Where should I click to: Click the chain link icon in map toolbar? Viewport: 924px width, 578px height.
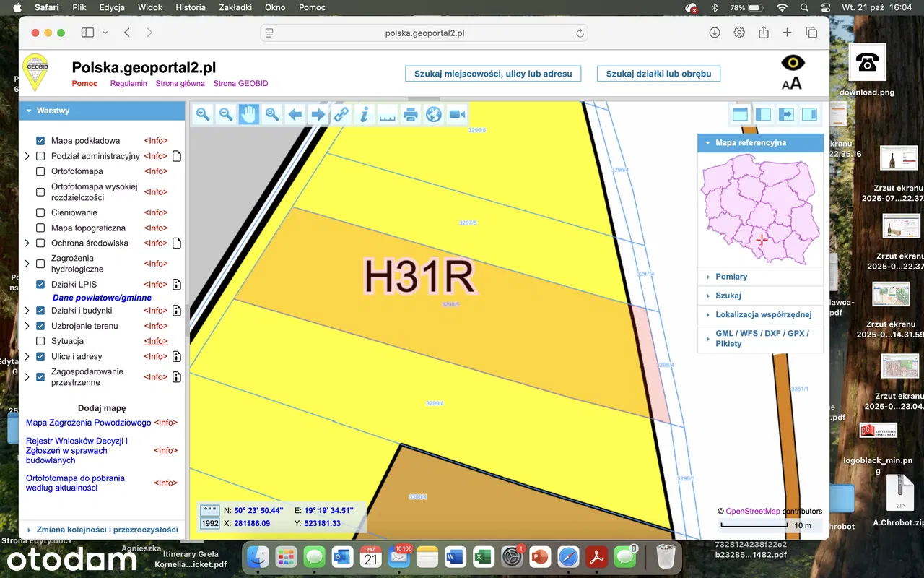tap(341, 114)
